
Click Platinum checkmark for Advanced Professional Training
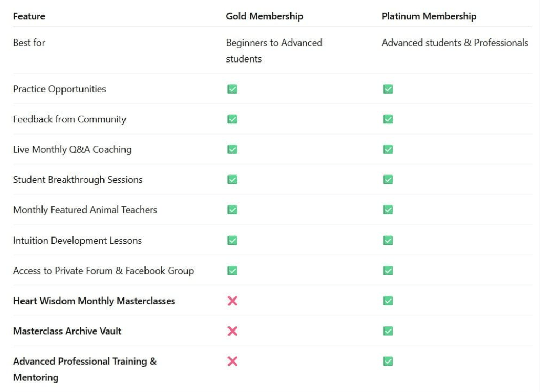coord(388,361)
